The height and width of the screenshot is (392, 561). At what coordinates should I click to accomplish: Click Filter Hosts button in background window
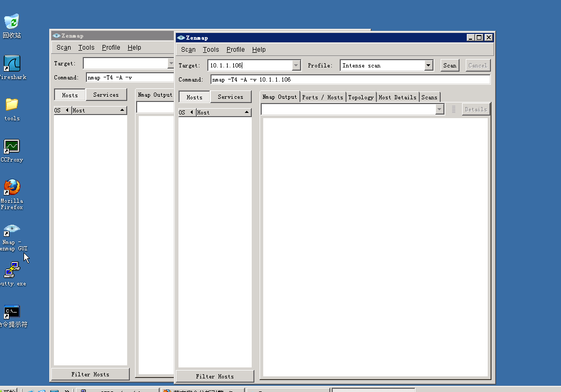pos(90,374)
